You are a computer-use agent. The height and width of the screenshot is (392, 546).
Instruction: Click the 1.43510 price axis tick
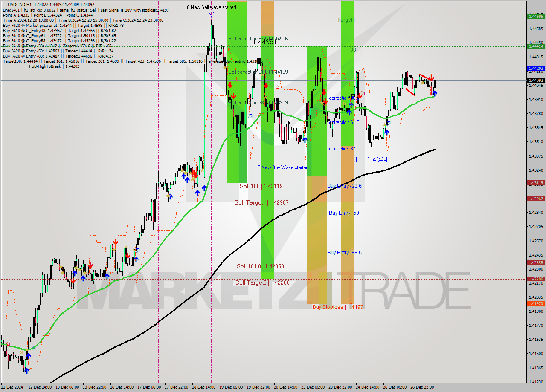[x=536, y=142]
